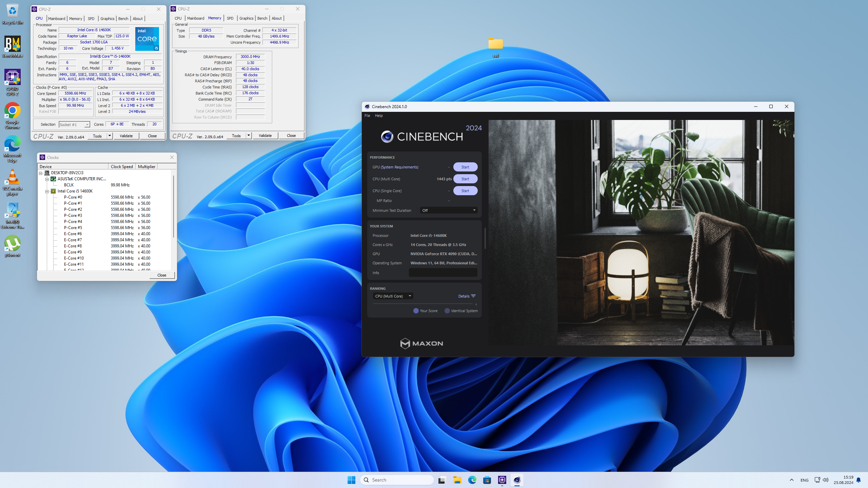Open Tools dropdown arrow in right CPU-Z window
Image resolution: width=868 pixels, height=488 pixels.
click(249, 136)
